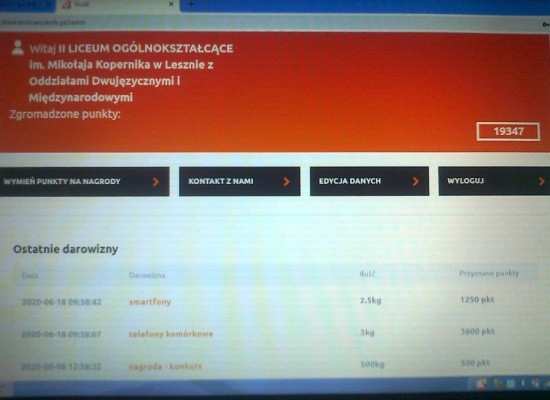Log out with the 'Wyloguj' button

pos(494,181)
